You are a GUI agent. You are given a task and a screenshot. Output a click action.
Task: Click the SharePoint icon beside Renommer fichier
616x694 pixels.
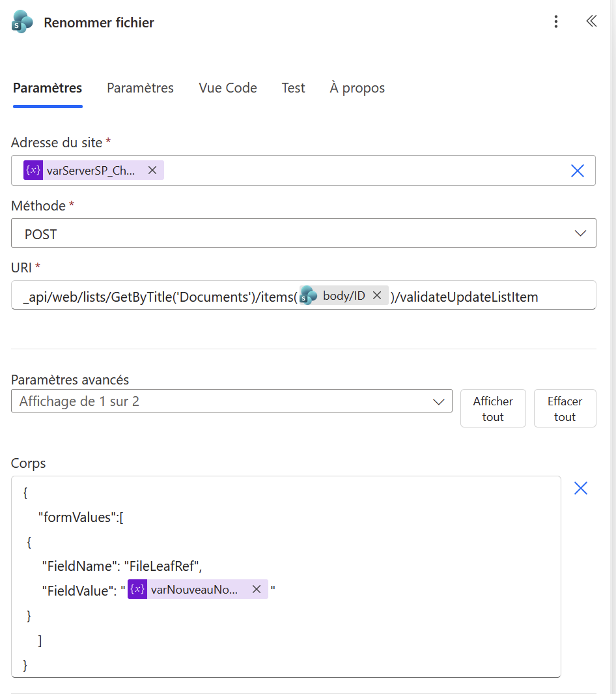(x=22, y=22)
